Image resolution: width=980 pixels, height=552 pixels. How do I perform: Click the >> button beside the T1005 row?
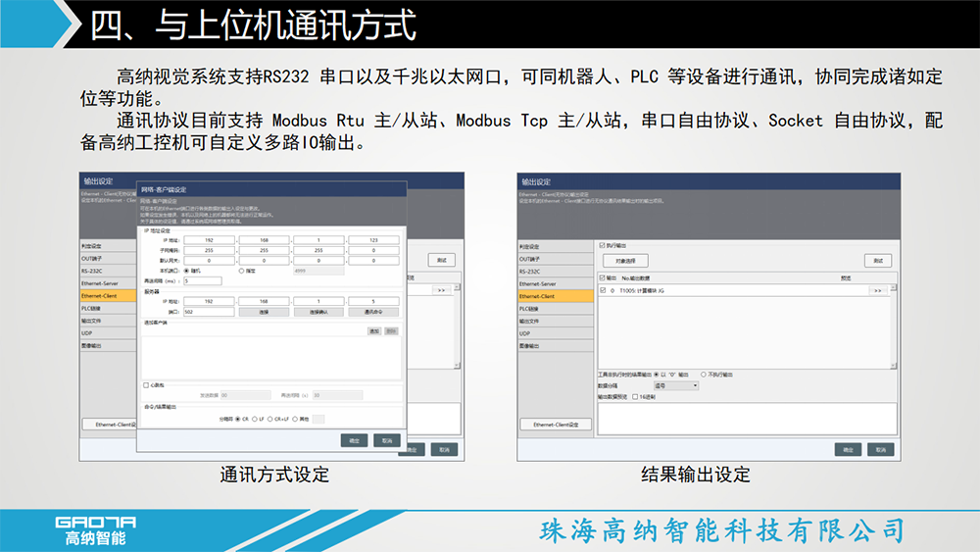[x=878, y=291]
